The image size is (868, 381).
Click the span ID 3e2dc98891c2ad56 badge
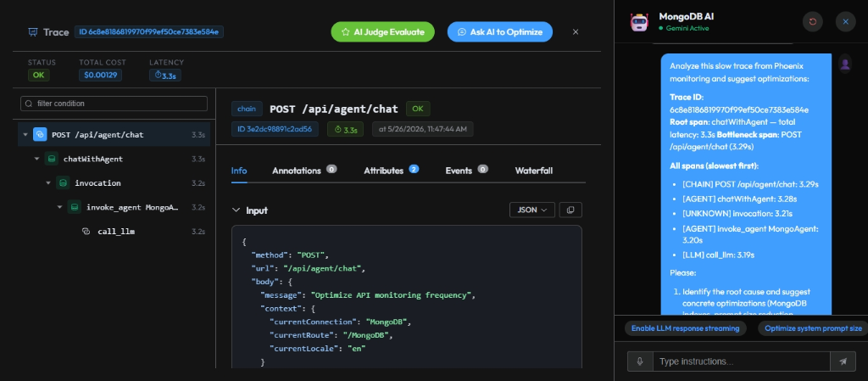(x=275, y=130)
